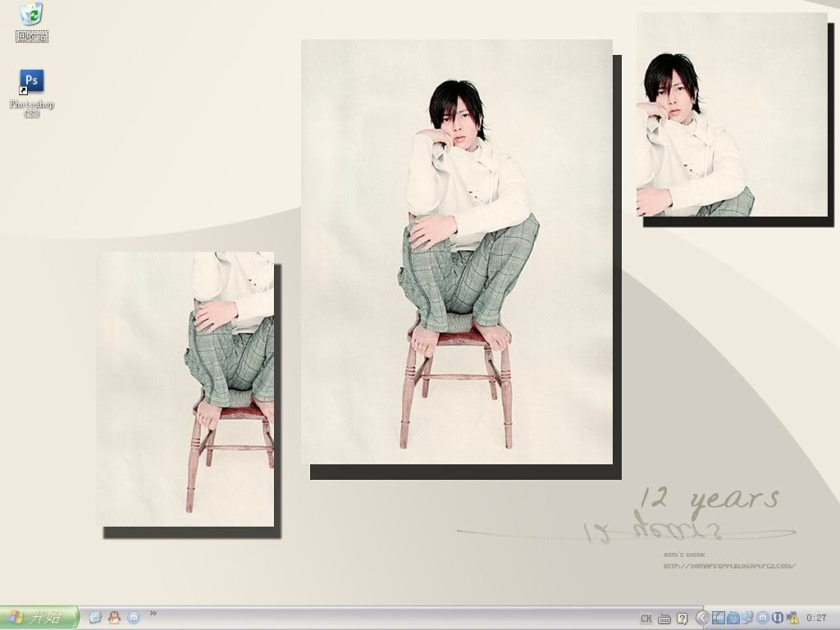This screenshot has width=840, height=630.
Task: Open the network connection tray icon
Action: coord(747,618)
